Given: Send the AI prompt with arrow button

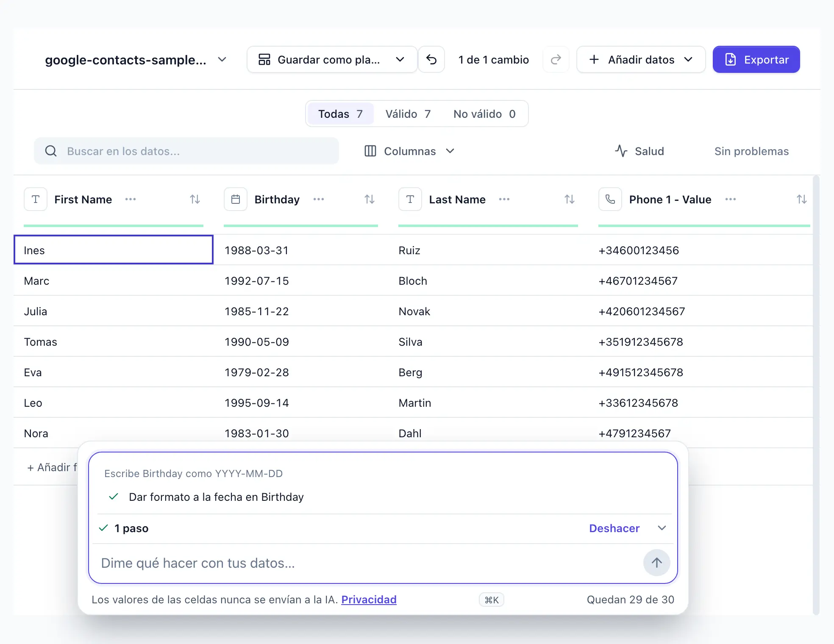Looking at the screenshot, I should tap(657, 563).
